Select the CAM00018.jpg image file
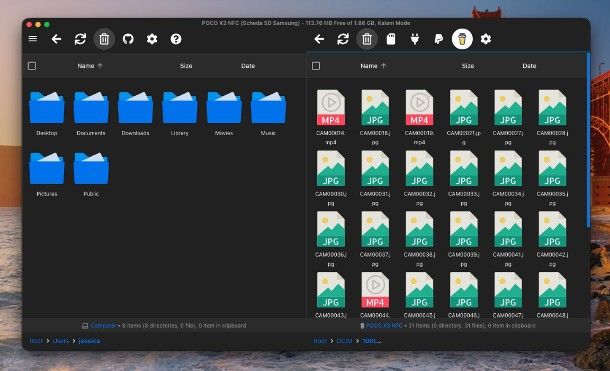The height and width of the screenshot is (371, 610). pyautogui.click(x=375, y=117)
